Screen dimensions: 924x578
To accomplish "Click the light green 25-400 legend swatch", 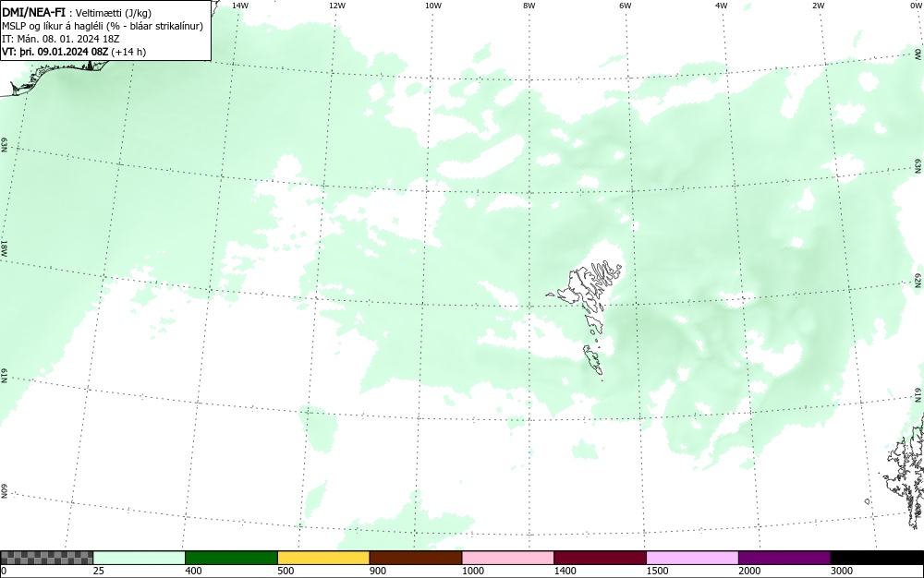I will [x=140, y=558].
